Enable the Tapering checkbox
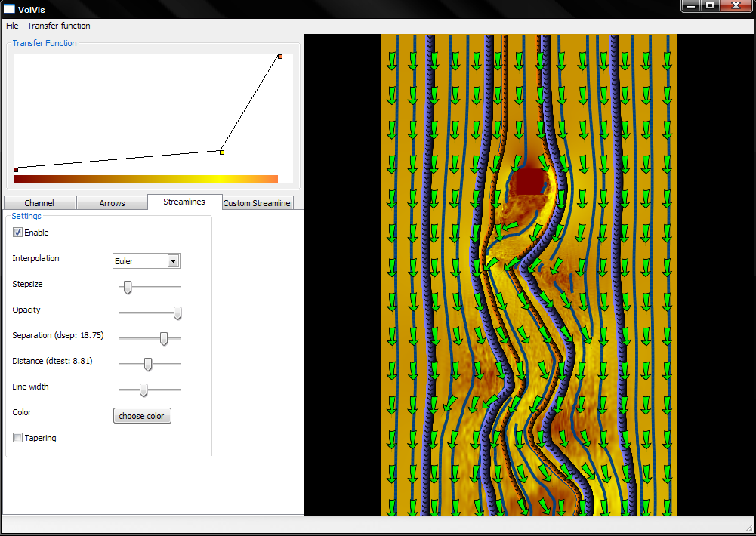Image resolution: width=756 pixels, height=536 pixels. (18, 438)
